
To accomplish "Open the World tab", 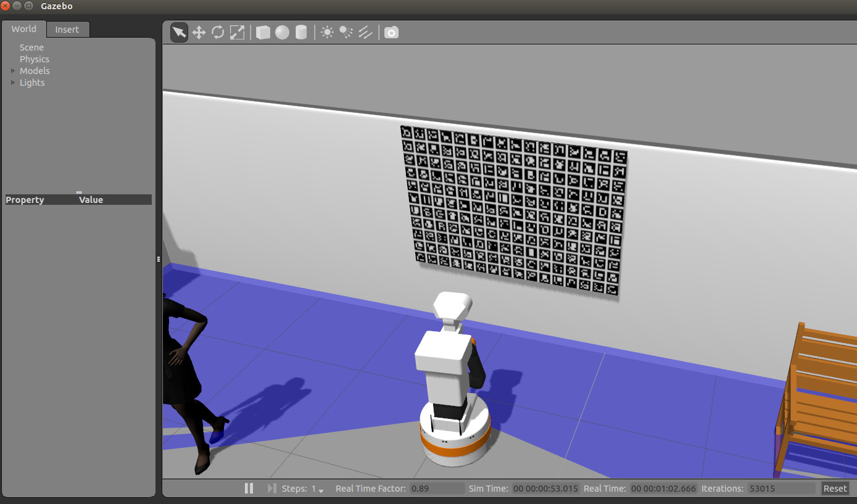I will 23,29.
